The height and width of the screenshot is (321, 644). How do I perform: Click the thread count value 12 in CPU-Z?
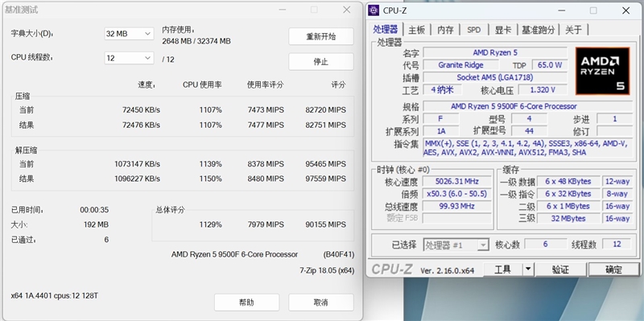(617, 245)
